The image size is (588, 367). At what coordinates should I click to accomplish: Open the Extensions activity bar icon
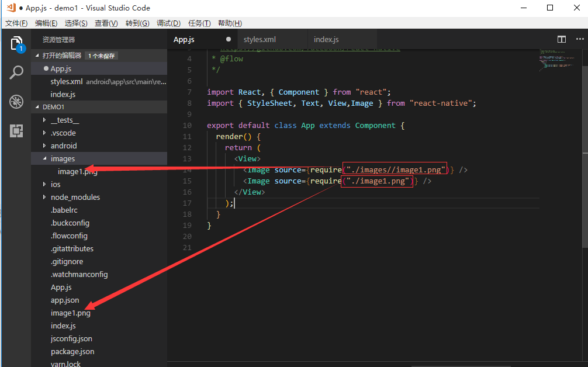tap(16, 131)
